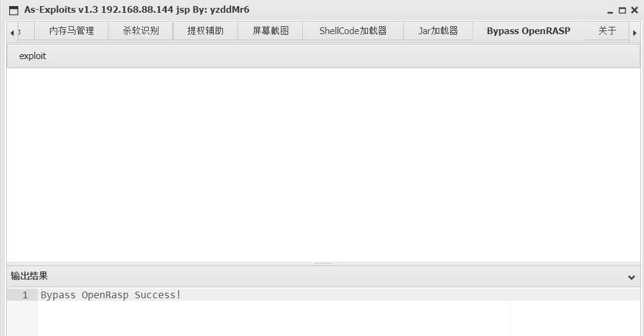The height and width of the screenshot is (336, 644).
Task: Switch to the Jar加载器 tab
Action: click(x=438, y=31)
